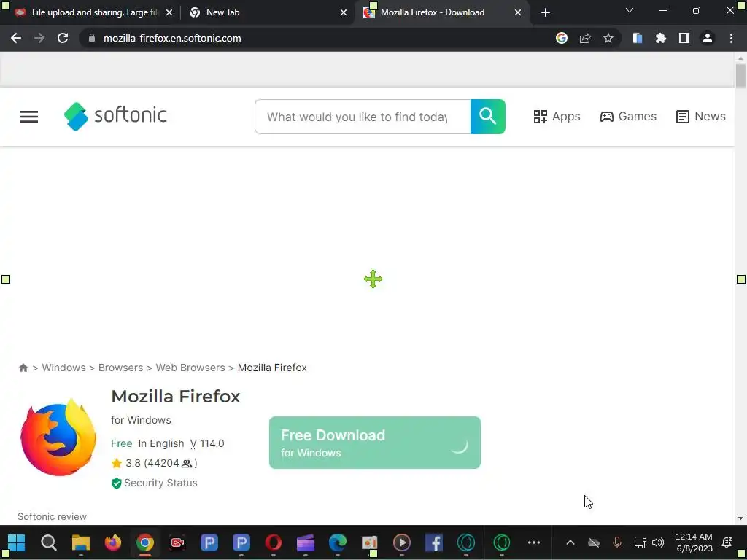Show taskbar overflow three dots
The image size is (747, 560).
[x=534, y=542]
